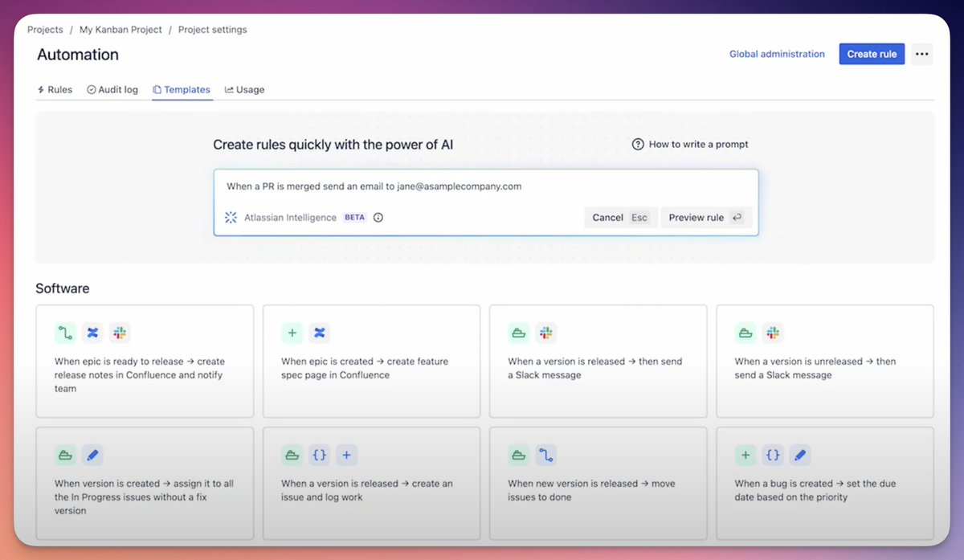The width and height of the screenshot is (964, 560).
Task: Click the Projects breadcrumb link
Action: (x=45, y=30)
